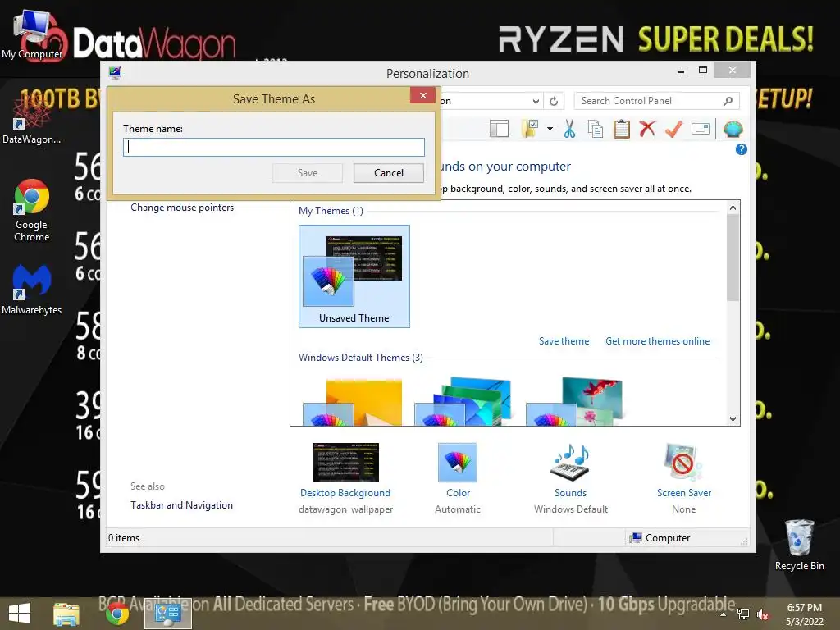Click the Save theme link

(x=564, y=341)
